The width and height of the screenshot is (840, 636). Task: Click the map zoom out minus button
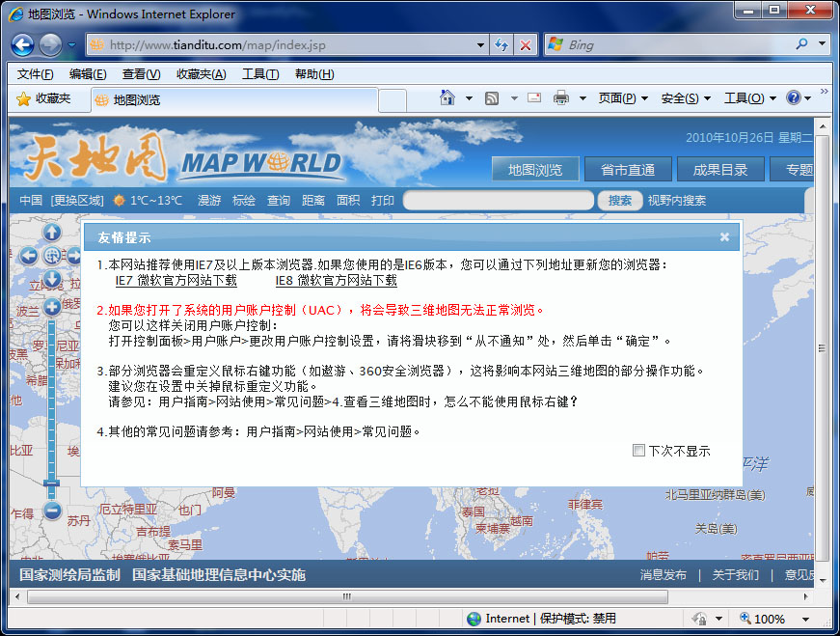(52, 511)
